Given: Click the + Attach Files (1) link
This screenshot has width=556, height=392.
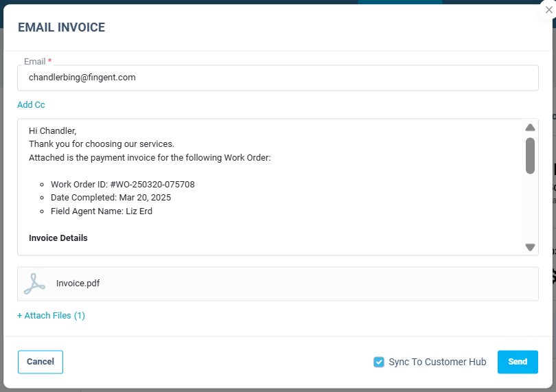Looking at the screenshot, I should pyautogui.click(x=51, y=316).
